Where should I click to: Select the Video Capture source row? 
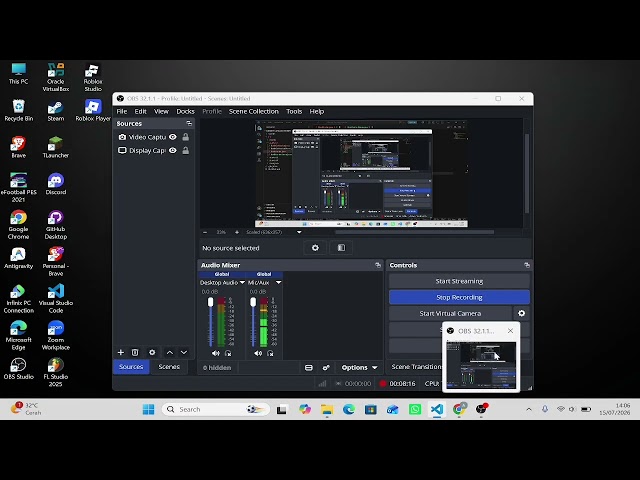[x=154, y=137]
